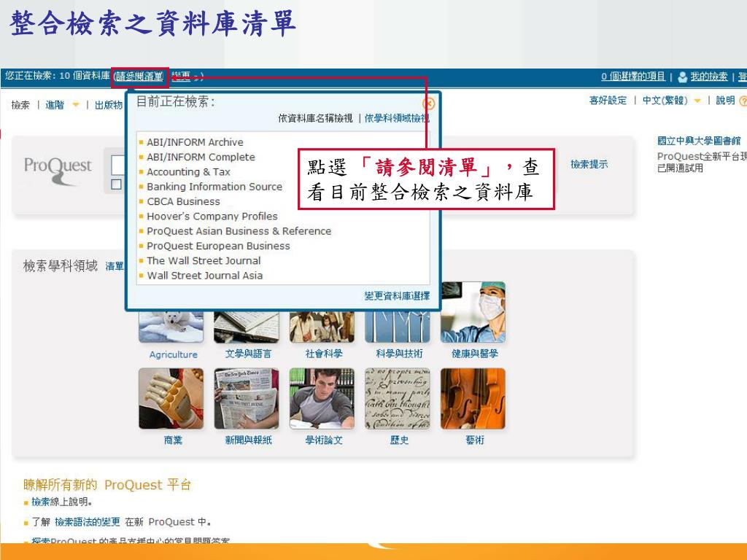
Task: Open the 進階 search menu item
Action: tap(54, 105)
